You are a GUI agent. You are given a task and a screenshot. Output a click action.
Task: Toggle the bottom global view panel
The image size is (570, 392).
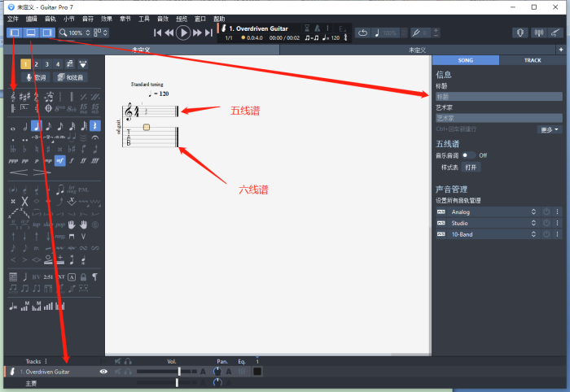click(x=31, y=33)
